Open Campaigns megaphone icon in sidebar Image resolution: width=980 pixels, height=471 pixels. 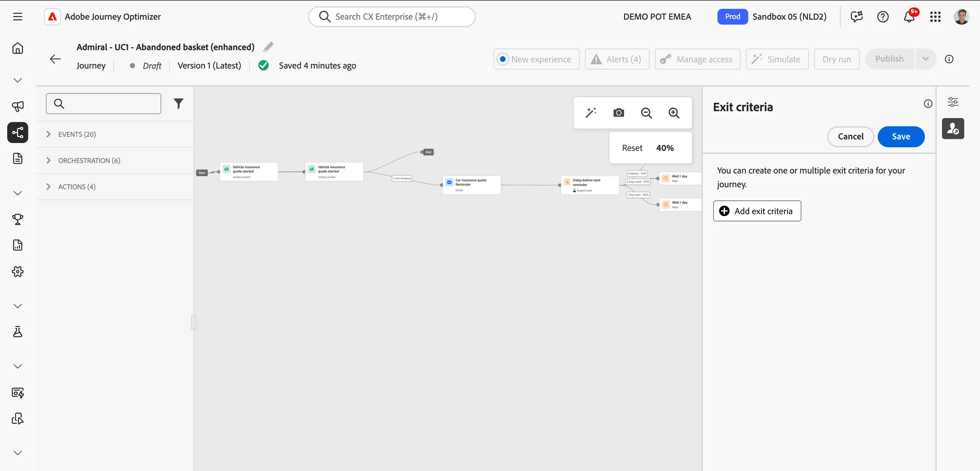[17, 106]
